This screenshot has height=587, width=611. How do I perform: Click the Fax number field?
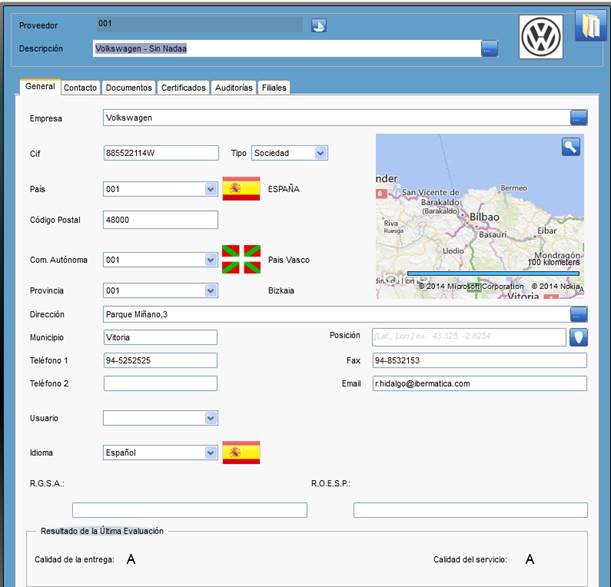(x=480, y=360)
